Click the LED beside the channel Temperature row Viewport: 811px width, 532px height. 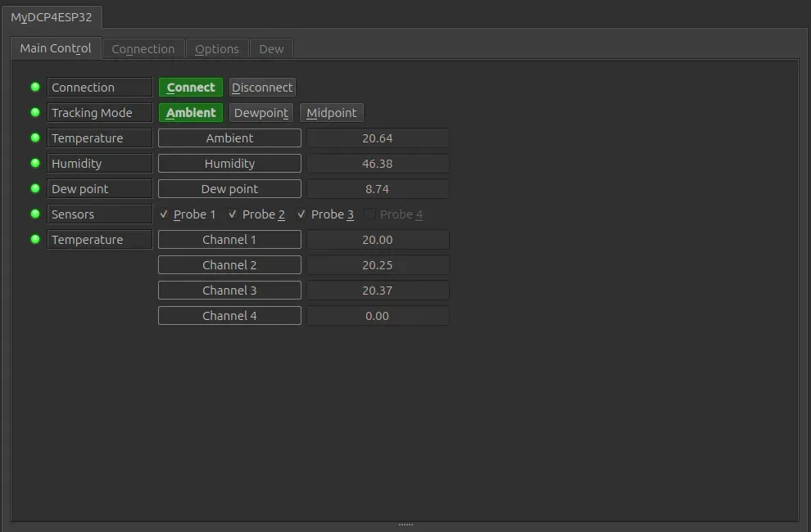pos(35,239)
